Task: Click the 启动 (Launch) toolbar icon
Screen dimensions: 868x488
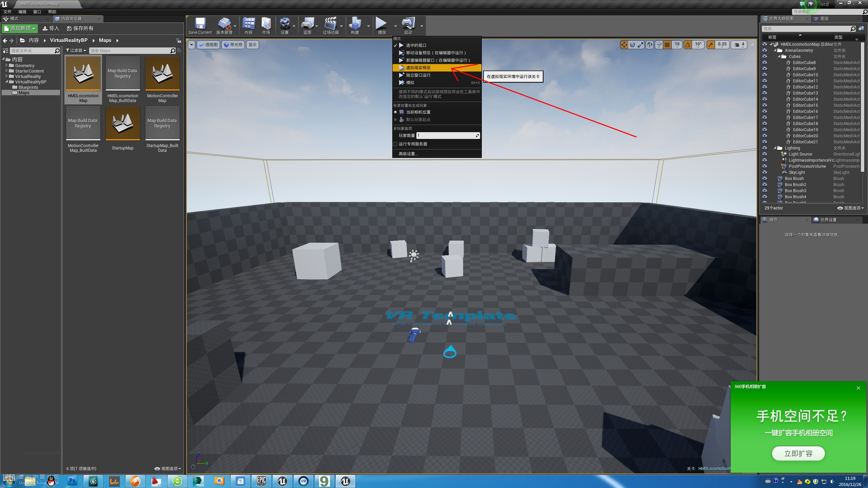Action: [x=408, y=24]
